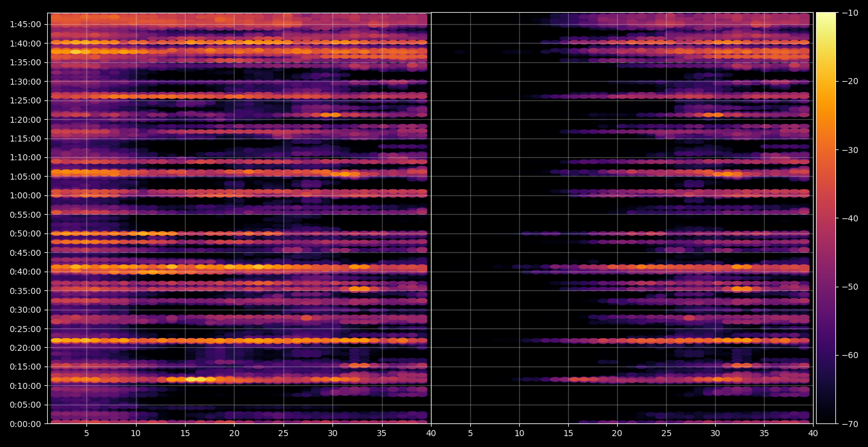This screenshot has height=447, width=868.
Task: Click the −10 label on the colorbar
Action: pyautogui.click(x=850, y=13)
